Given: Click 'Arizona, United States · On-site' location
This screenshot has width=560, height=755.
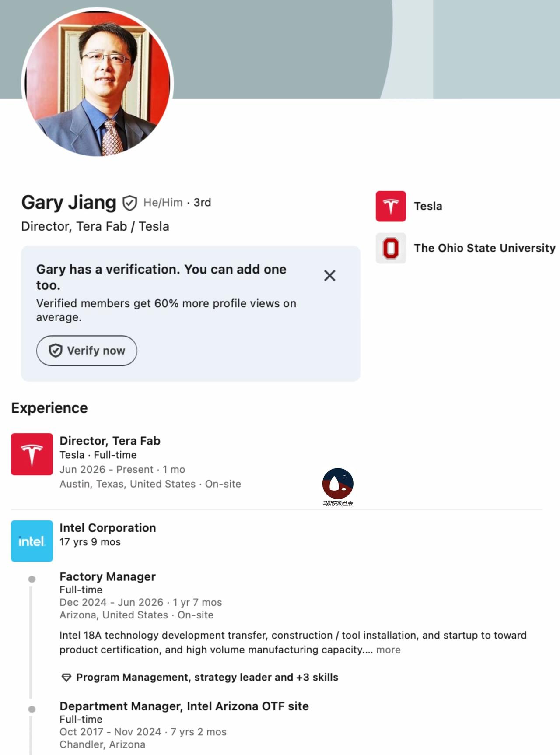Looking at the screenshot, I should click(x=136, y=615).
